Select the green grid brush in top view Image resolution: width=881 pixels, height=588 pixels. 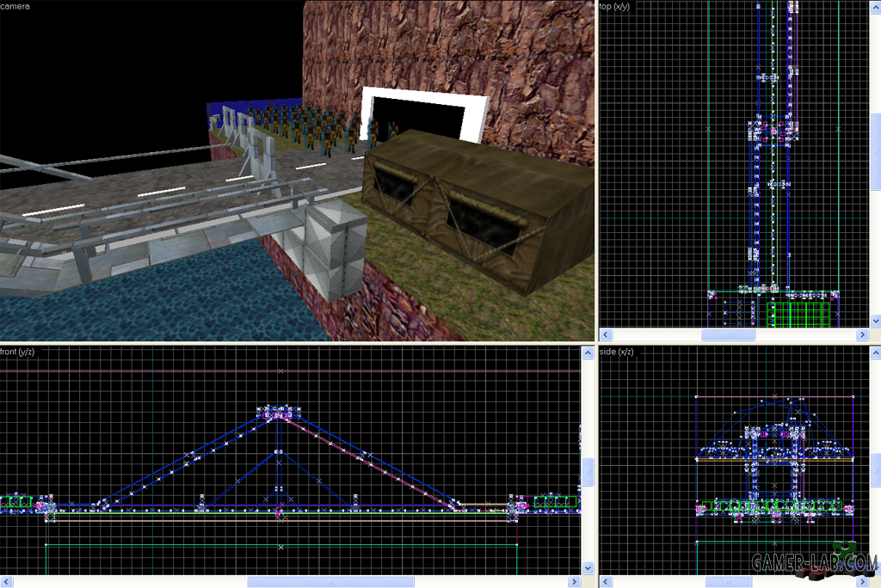798,314
